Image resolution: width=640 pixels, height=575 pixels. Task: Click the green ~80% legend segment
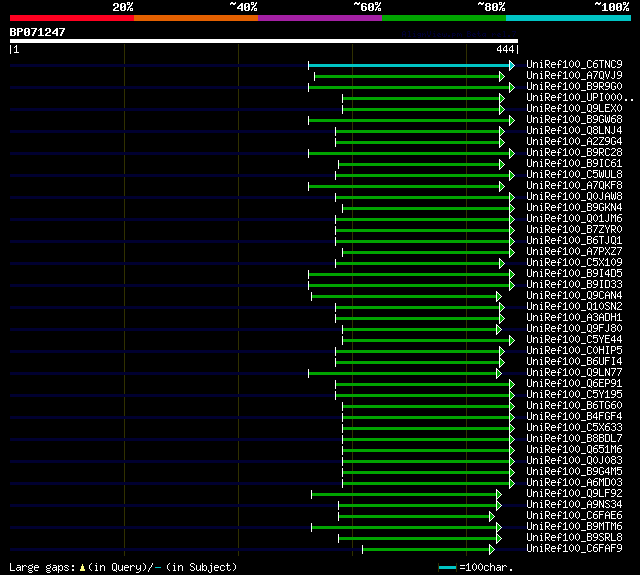[x=444, y=18]
